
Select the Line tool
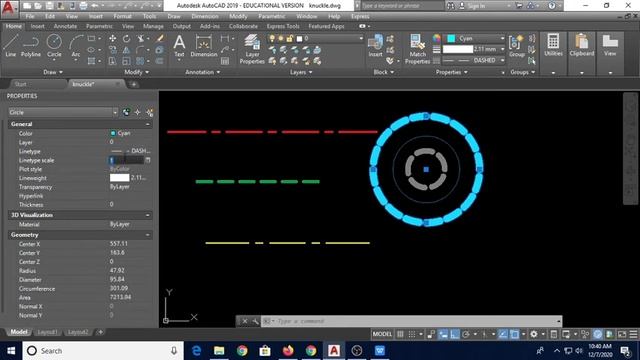click(11, 46)
